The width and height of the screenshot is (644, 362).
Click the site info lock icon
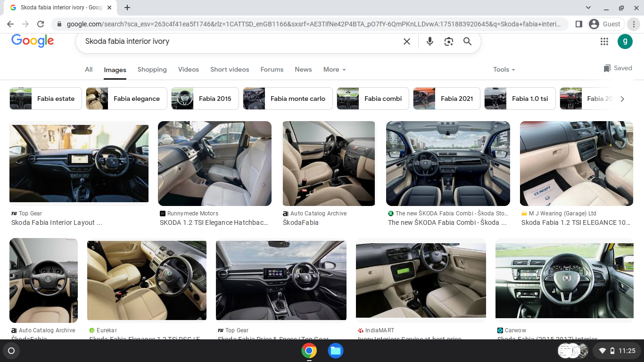point(59,24)
